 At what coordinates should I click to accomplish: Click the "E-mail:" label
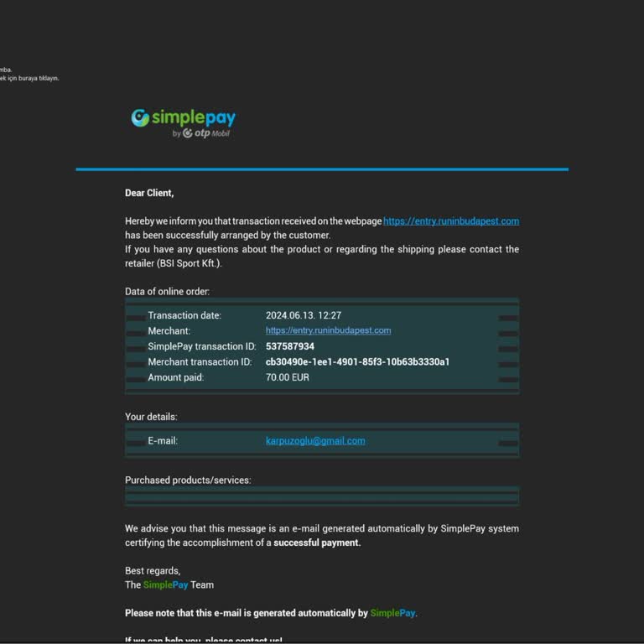pos(163,441)
